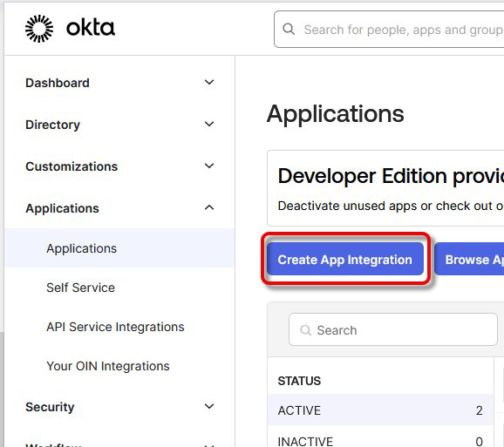The width and height of the screenshot is (504, 447).
Task: Click the STATUS column label
Action: coord(299,381)
